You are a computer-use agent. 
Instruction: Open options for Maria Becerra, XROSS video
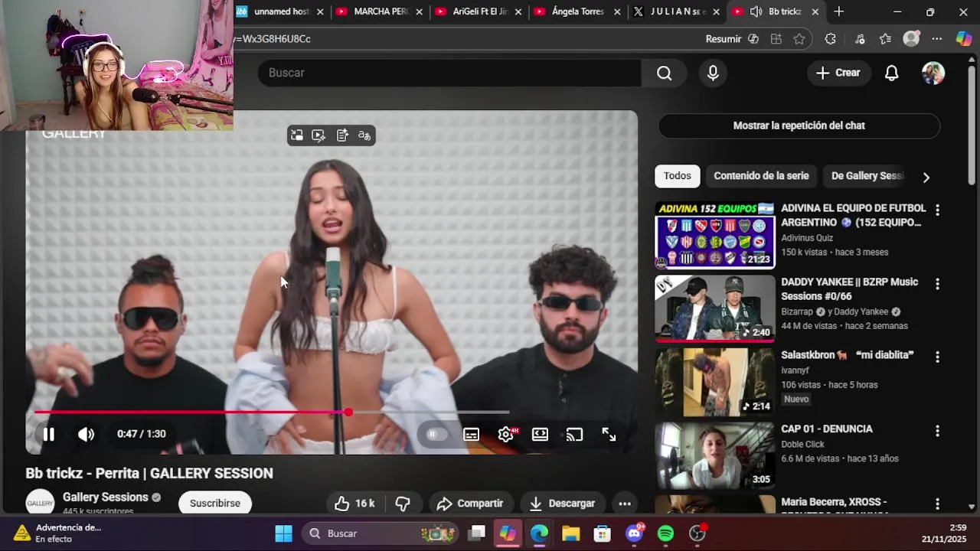tap(937, 504)
